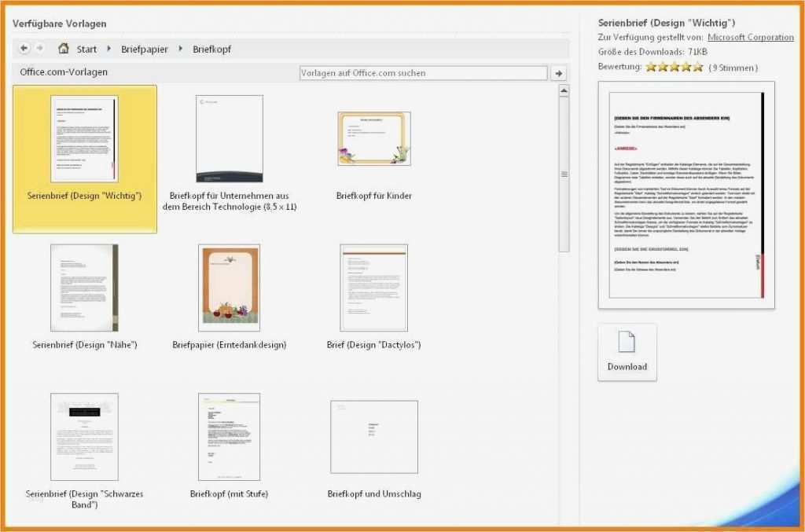The width and height of the screenshot is (805, 532).
Task: Open the 'Start' breadcrumb level
Action: coord(86,49)
